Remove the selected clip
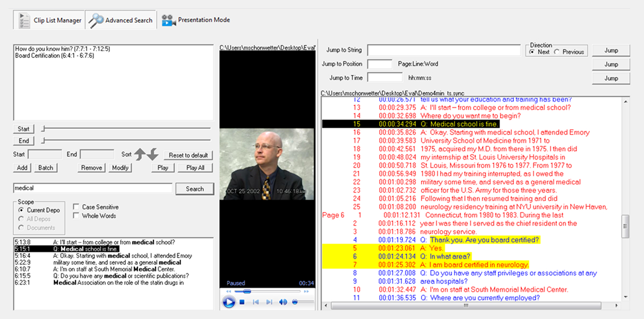 coord(91,167)
